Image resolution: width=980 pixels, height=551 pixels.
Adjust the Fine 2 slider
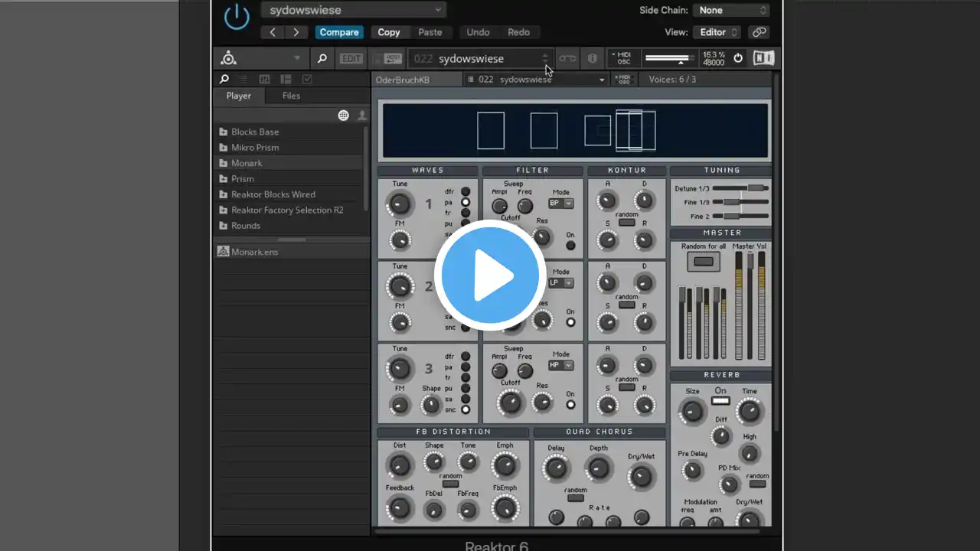pyautogui.click(x=740, y=217)
